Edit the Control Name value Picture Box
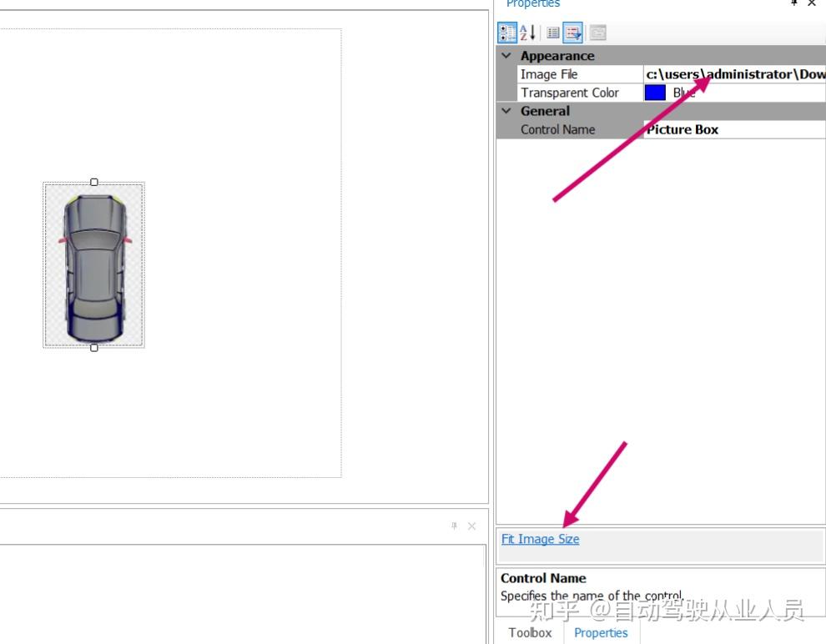 pos(734,129)
